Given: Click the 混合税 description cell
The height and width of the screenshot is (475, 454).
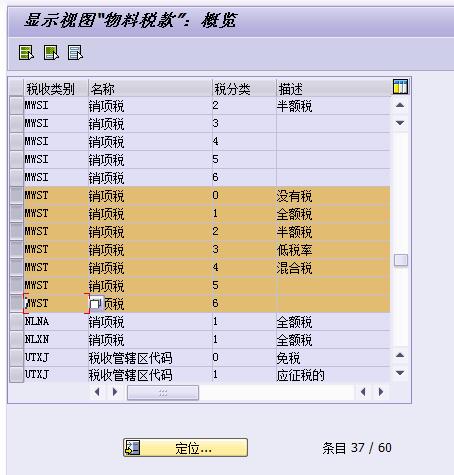Looking at the screenshot, I should pyautogui.click(x=333, y=268).
